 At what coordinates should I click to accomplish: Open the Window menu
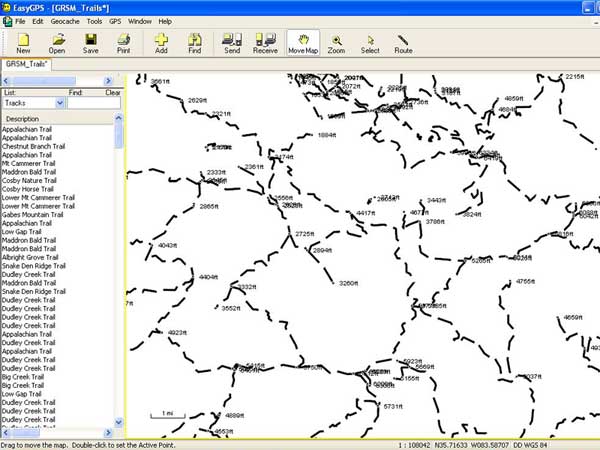[x=140, y=21]
